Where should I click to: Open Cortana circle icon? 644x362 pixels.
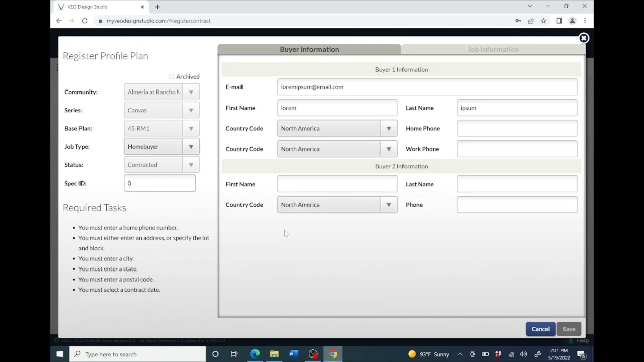[215, 354]
